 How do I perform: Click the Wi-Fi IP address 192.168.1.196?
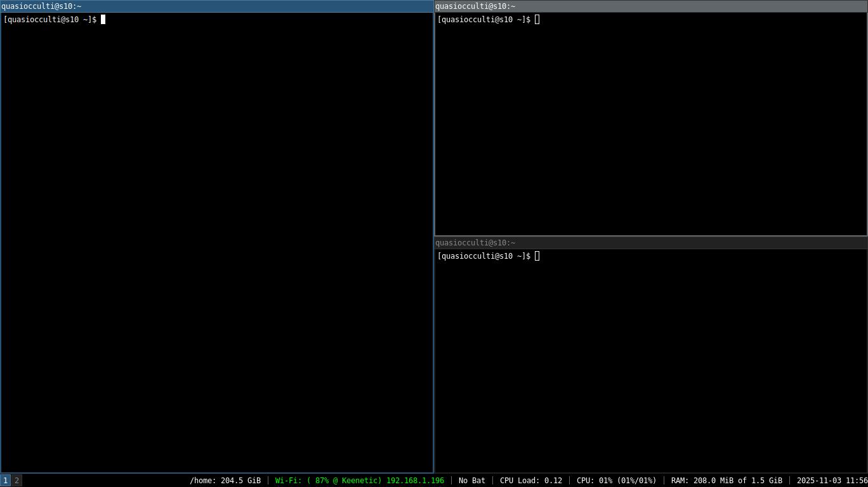click(415, 481)
